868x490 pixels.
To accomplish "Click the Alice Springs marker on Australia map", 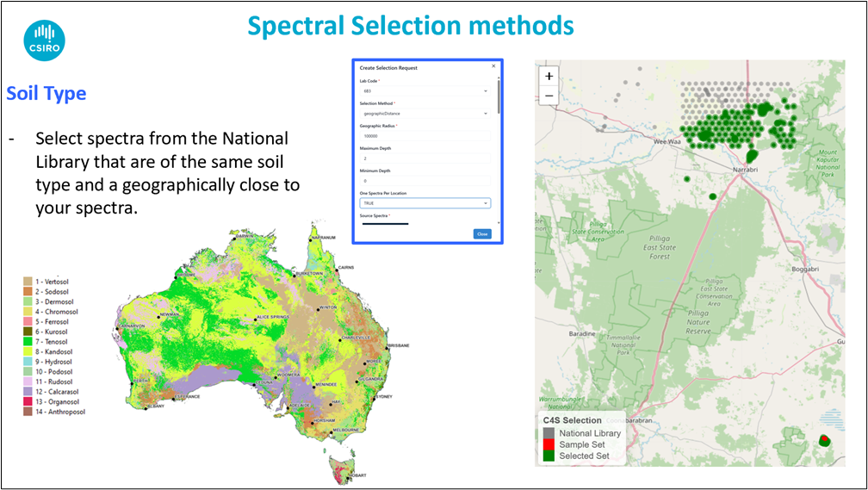I will click(x=254, y=319).
